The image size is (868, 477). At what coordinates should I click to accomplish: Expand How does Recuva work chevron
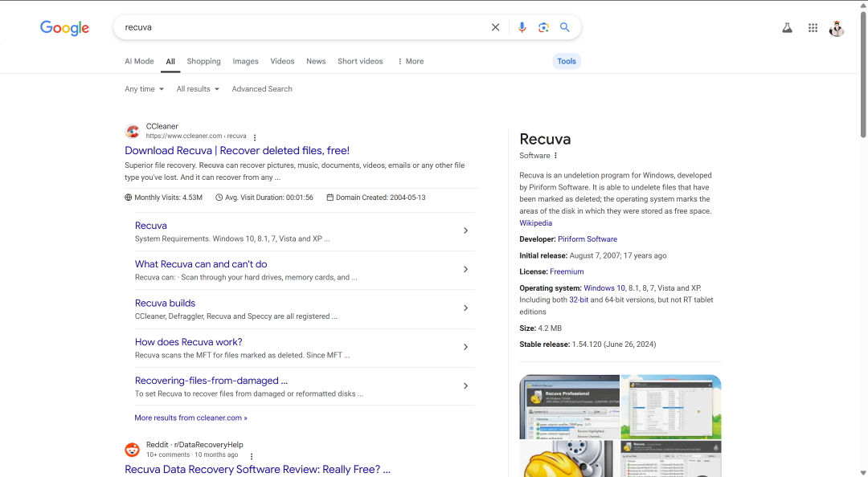(x=465, y=347)
